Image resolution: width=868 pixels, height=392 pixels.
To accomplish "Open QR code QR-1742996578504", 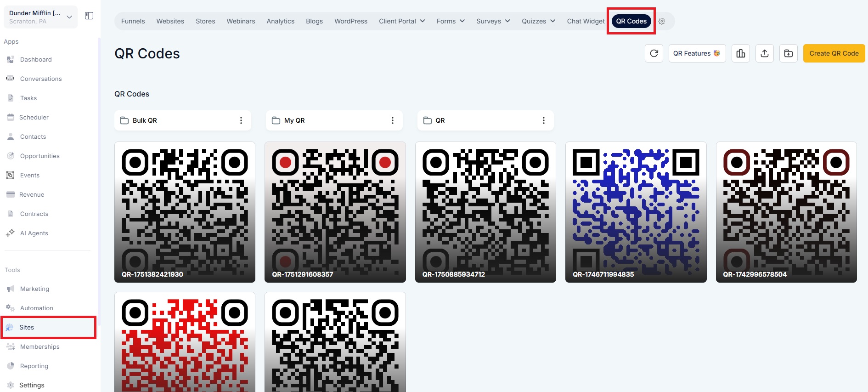I will (x=786, y=212).
